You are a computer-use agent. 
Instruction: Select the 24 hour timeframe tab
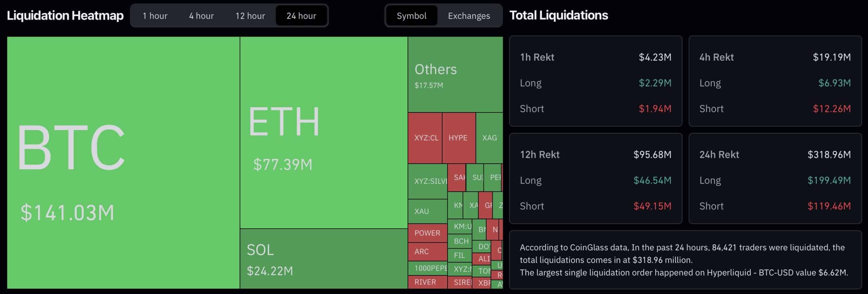tap(301, 16)
